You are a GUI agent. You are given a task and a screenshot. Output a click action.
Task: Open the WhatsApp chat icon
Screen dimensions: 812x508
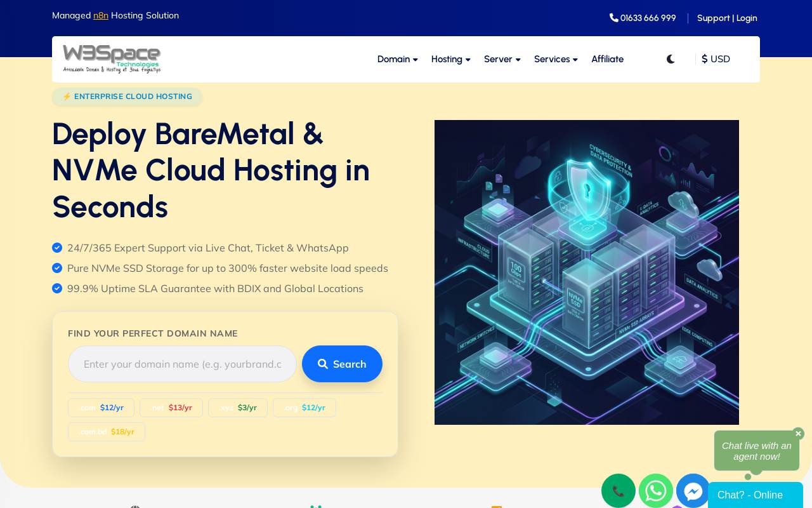click(x=656, y=491)
